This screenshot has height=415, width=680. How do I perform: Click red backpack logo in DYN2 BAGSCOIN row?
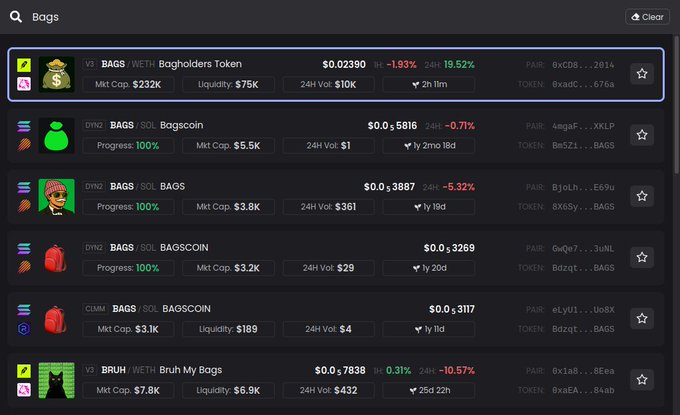click(x=56, y=258)
